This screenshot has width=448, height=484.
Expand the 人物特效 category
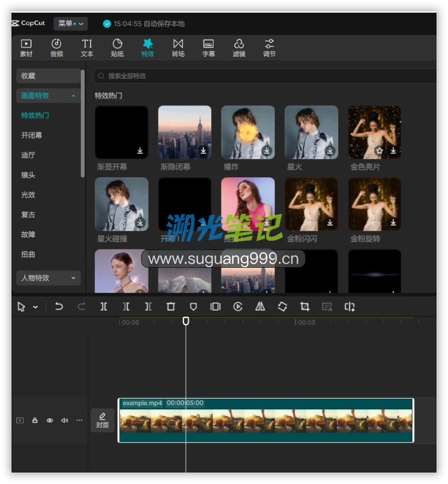pos(48,278)
